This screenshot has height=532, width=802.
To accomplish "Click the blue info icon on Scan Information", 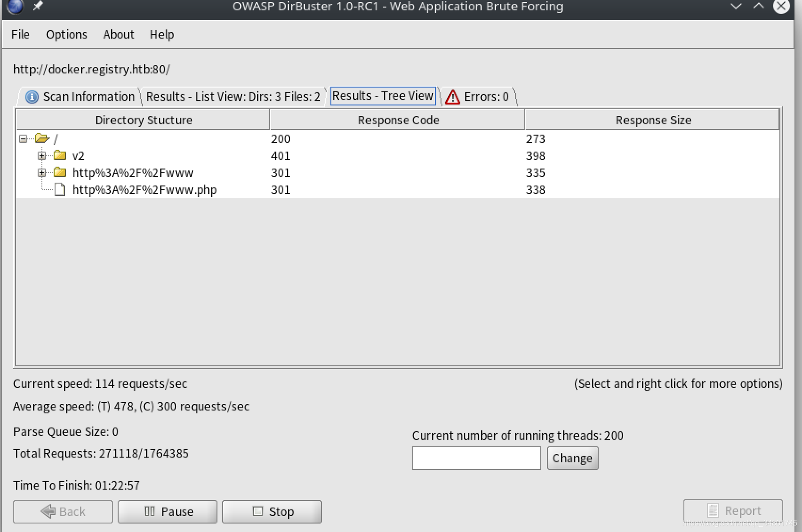I will [x=32, y=97].
